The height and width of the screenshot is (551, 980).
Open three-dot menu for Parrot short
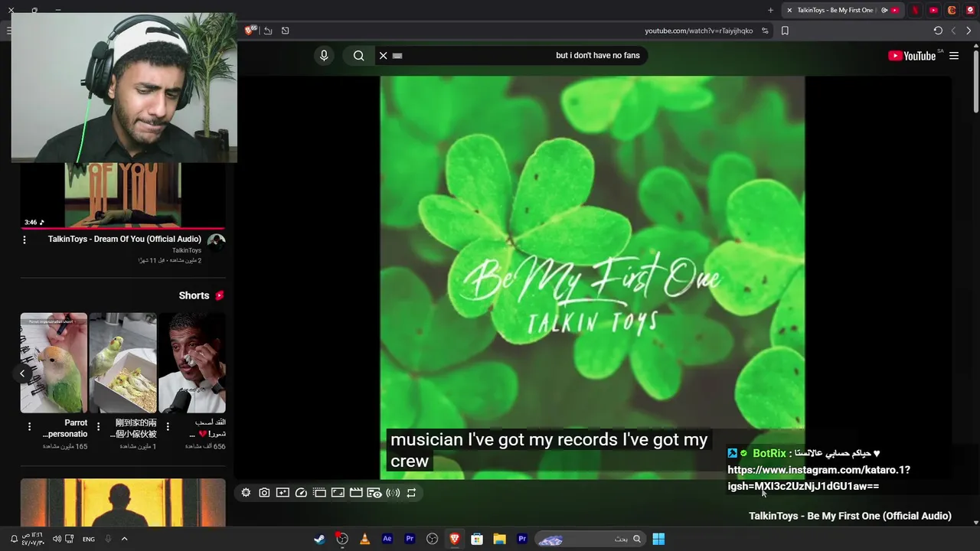click(x=30, y=426)
